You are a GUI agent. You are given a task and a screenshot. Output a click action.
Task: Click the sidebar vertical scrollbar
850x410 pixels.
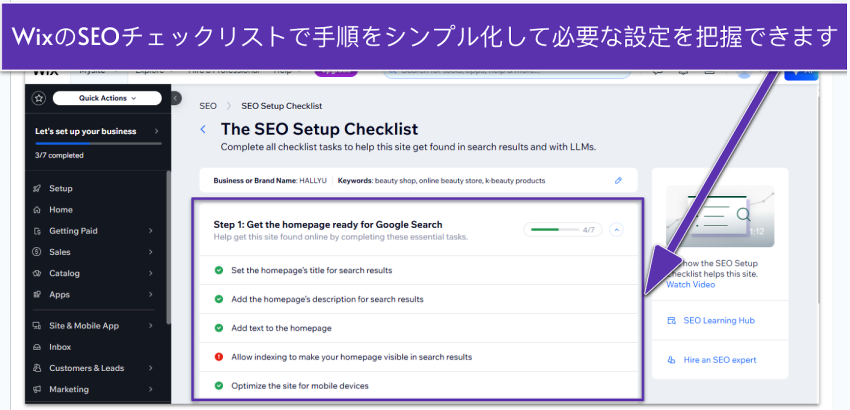[168, 247]
